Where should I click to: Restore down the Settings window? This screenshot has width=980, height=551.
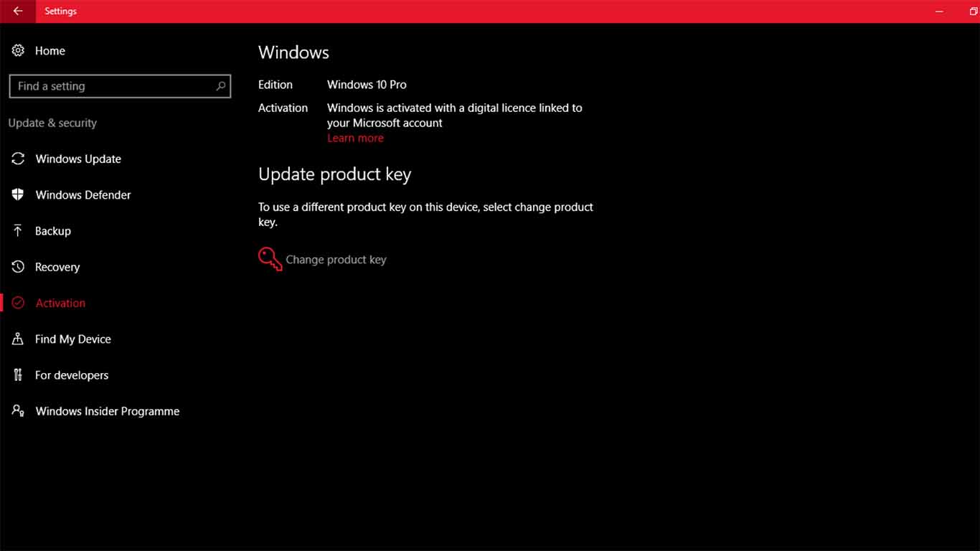click(973, 11)
